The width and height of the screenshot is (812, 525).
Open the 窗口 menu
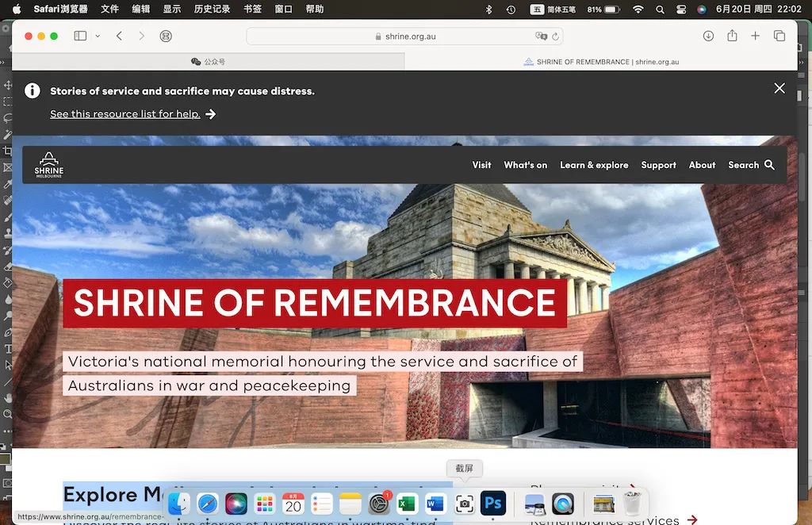tap(283, 9)
